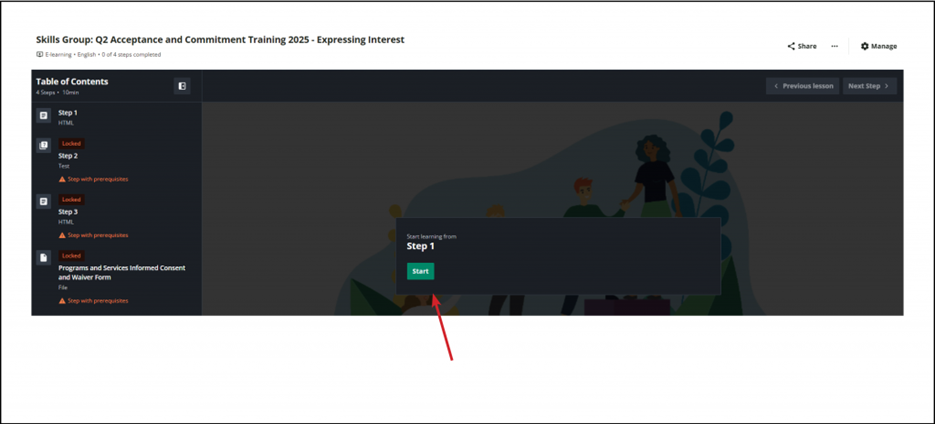Click the Step 2 test icon
Screen dimensions: 935x424
(44, 146)
